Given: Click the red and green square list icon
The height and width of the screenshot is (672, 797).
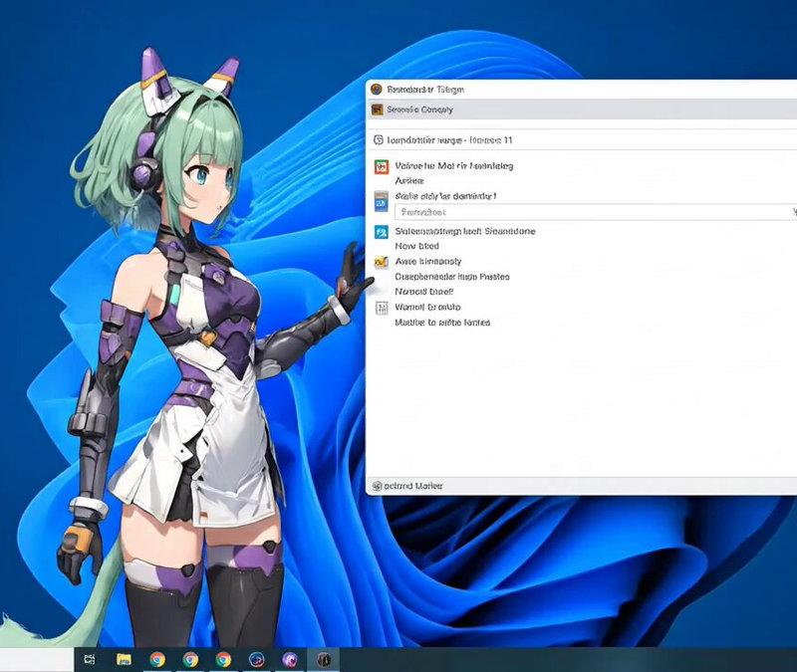Looking at the screenshot, I should coord(382,166).
